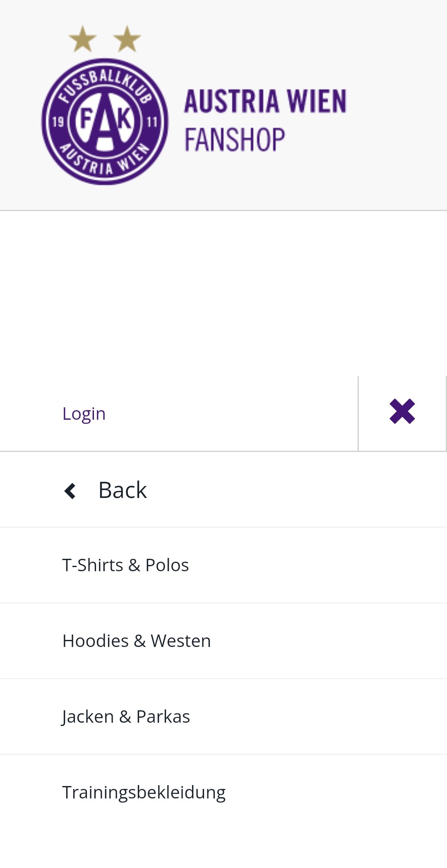Go back using the Back label
The image size is (447, 868).
[x=123, y=490]
